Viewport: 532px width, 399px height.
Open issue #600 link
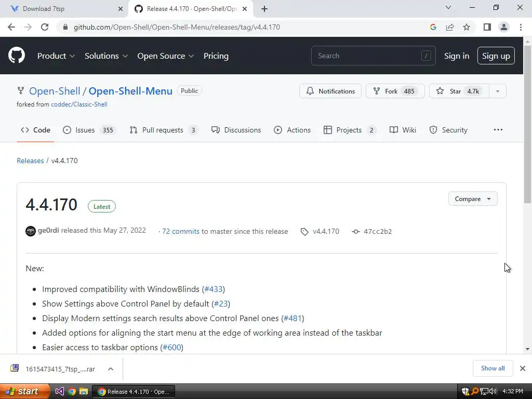click(x=171, y=348)
